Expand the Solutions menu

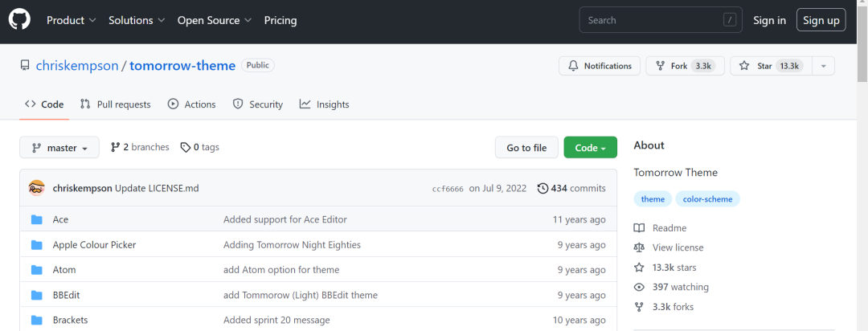tap(137, 20)
